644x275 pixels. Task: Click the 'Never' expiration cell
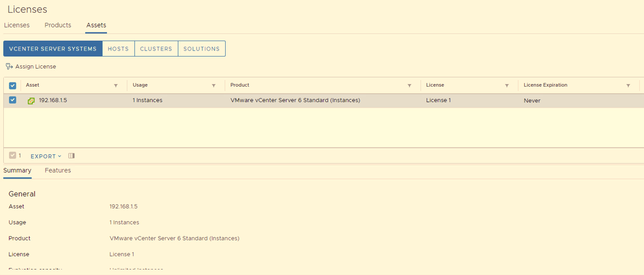(x=532, y=100)
